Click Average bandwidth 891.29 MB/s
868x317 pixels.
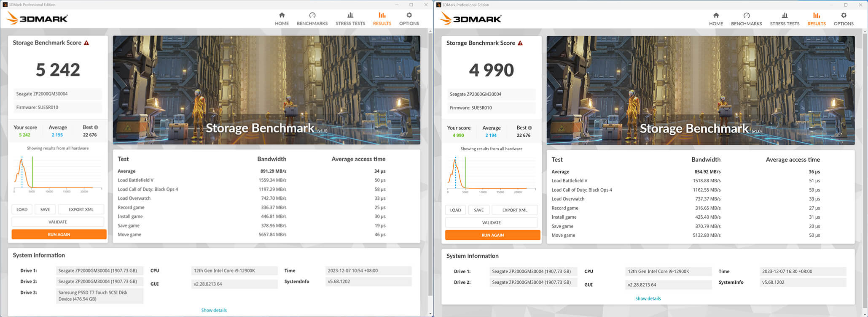[273, 171]
